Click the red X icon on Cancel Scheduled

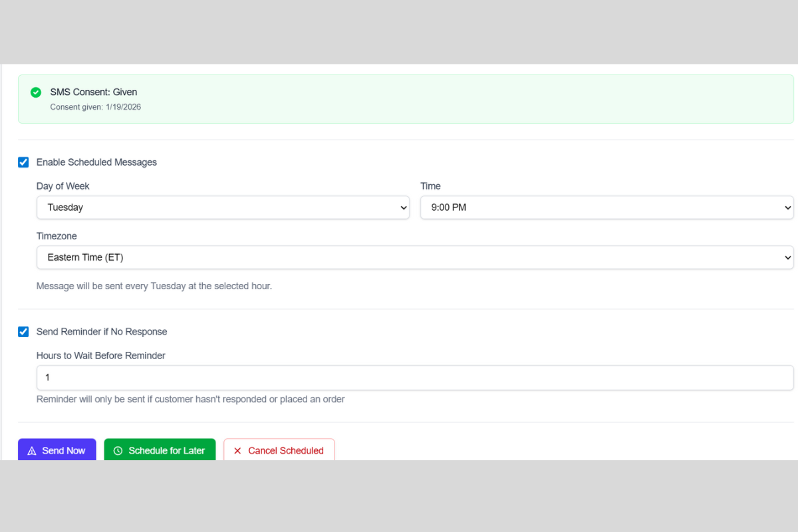(237, 450)
